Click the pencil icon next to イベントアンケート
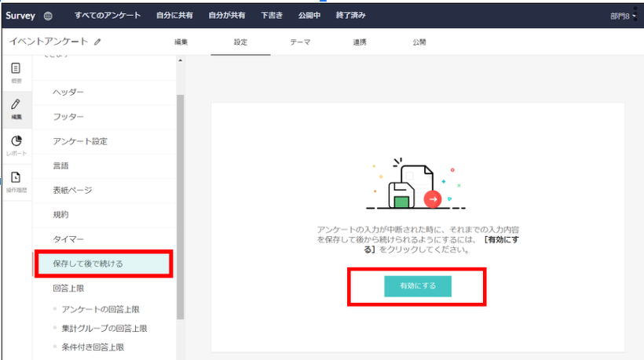Image resolution: width=644 pixels, height=360 pixels. click(x=97, y=42)
